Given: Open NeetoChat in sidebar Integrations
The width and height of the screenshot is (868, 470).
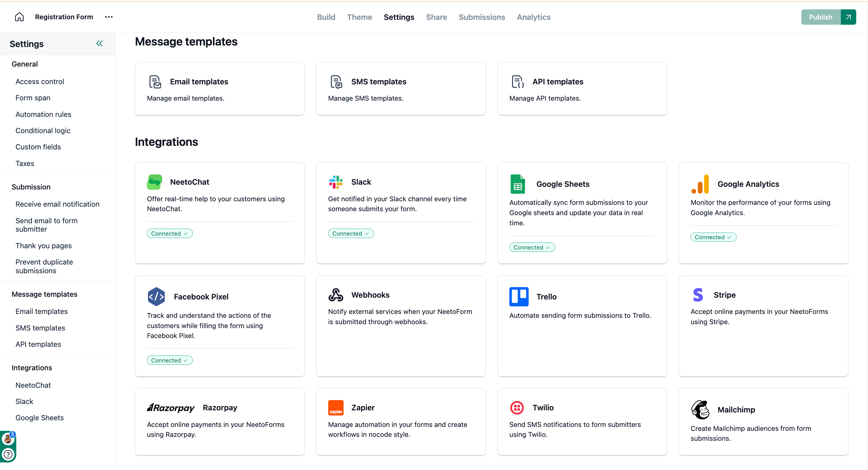Looking at the screenshot, I should click(33, 385).
